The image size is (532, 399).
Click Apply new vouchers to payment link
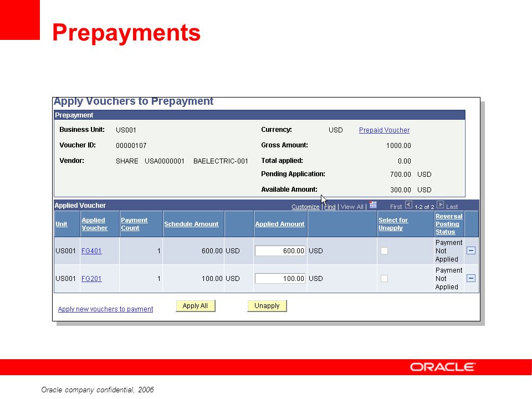click(105, 309)
